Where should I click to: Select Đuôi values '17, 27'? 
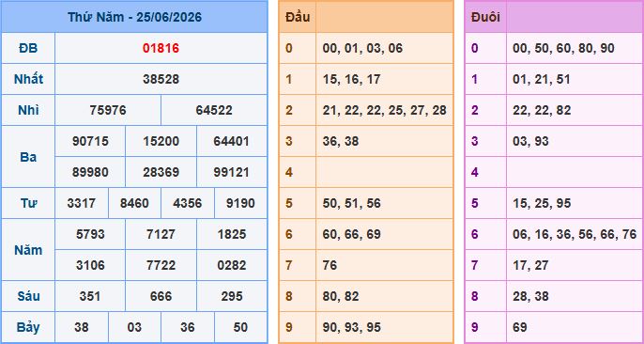[530, 265]
